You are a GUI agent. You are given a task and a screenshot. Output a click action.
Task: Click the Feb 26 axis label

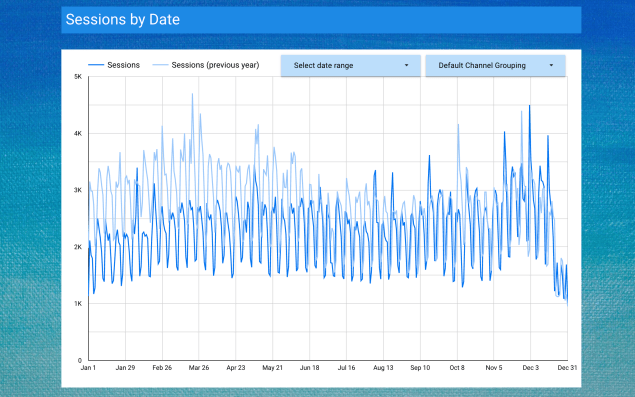tap(162, 368)
